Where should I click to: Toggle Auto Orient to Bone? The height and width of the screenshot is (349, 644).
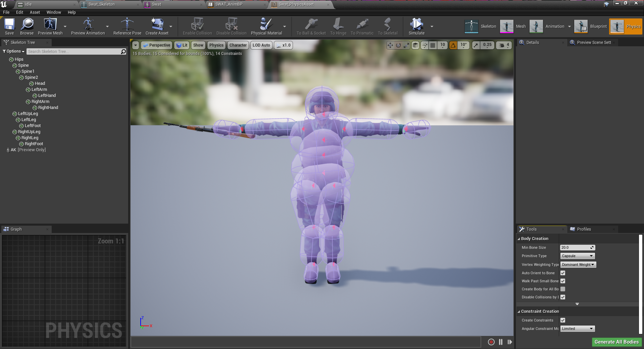click(562, 273)
